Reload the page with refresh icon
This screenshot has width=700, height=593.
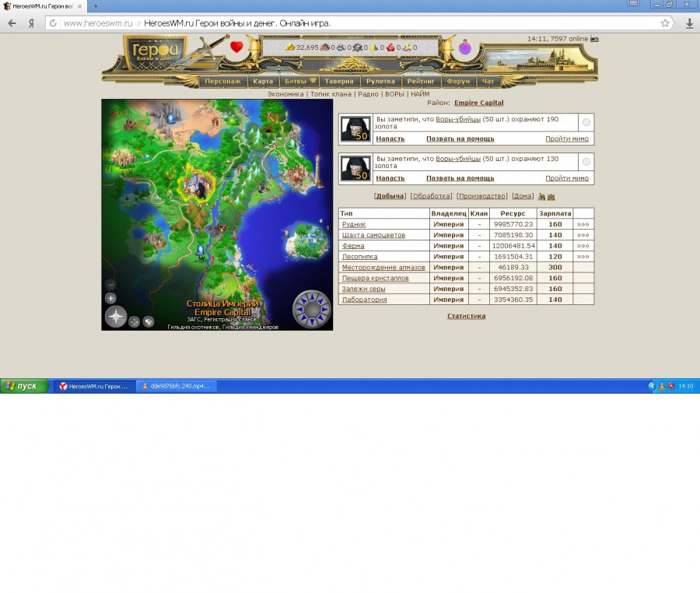point(53,23)
